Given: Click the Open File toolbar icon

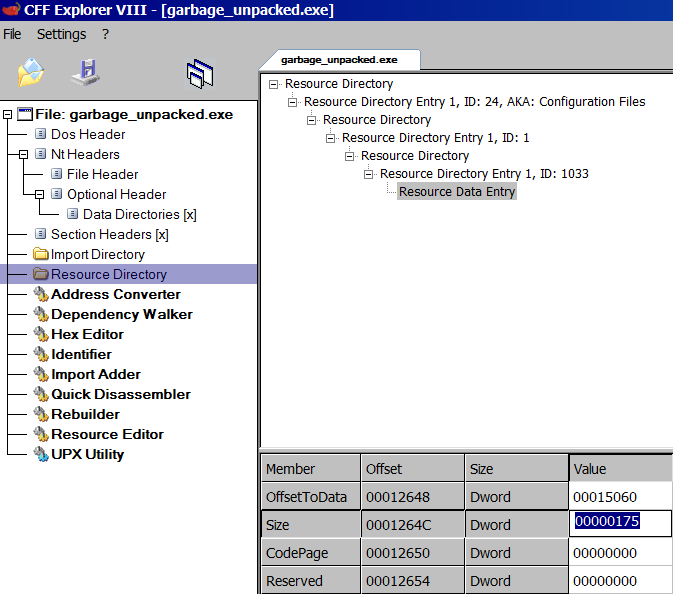Looking at the screenshot, I should (31, 72).
